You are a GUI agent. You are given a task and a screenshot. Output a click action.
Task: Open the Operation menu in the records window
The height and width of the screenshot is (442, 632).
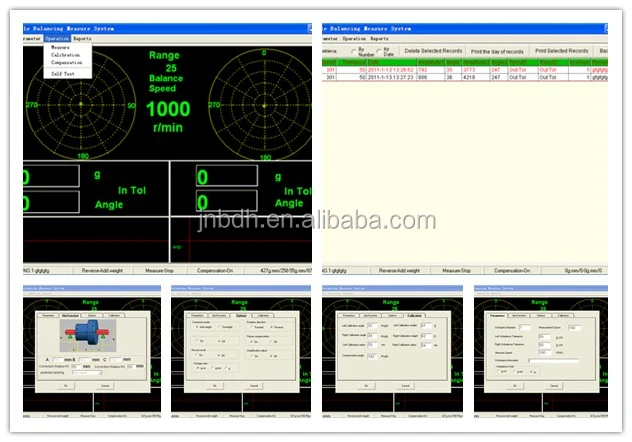(354, 39)
